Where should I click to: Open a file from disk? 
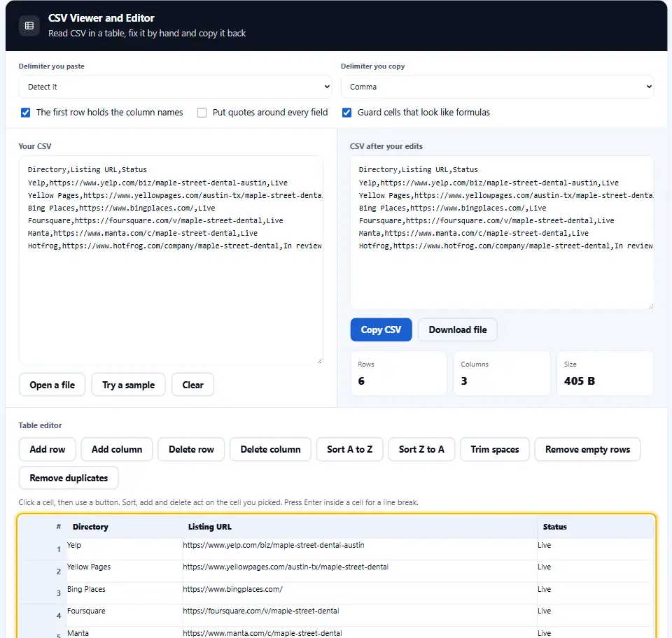click(52, 385)
